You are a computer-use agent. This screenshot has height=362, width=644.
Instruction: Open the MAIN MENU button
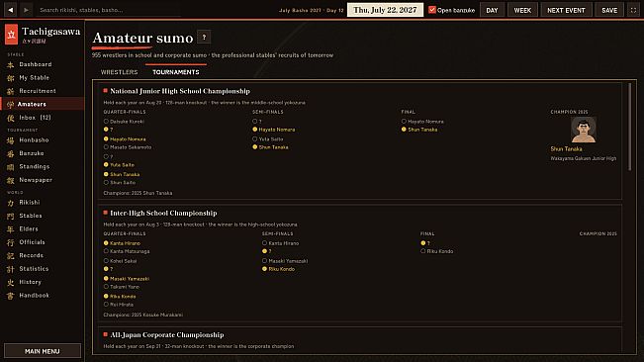tap(43, 351)
